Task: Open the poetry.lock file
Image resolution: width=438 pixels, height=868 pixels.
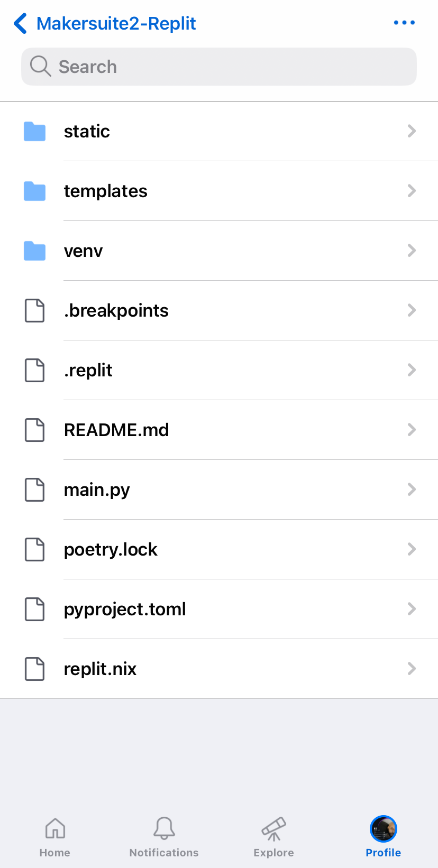Action: point(219,549)
